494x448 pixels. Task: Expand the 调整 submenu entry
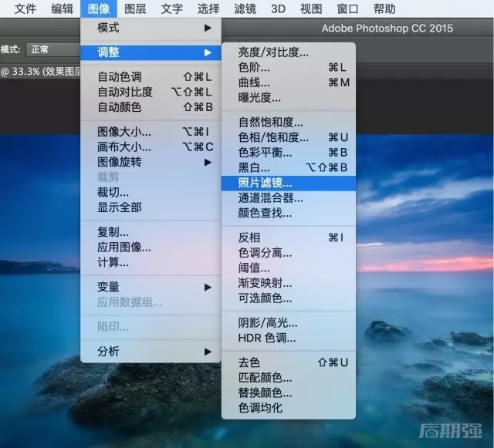pyautogui.click(x=151, y=52)
